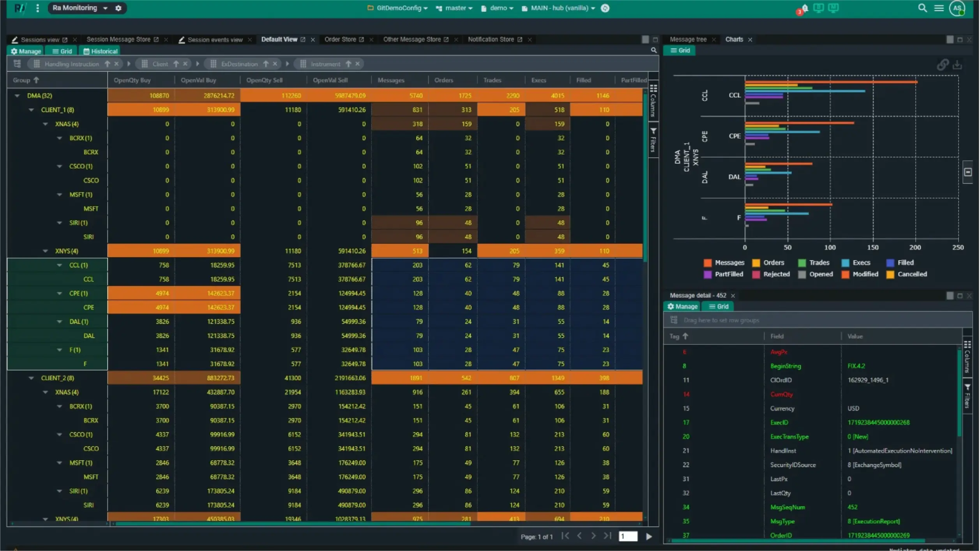Toggle Trades series in chart legend

[x=814, y=263]
